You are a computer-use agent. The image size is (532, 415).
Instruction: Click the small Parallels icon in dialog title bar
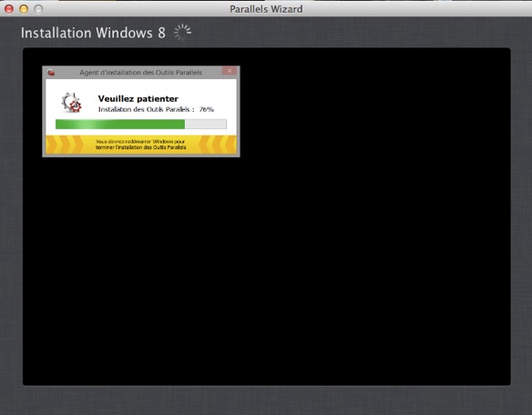click(51, 73)
